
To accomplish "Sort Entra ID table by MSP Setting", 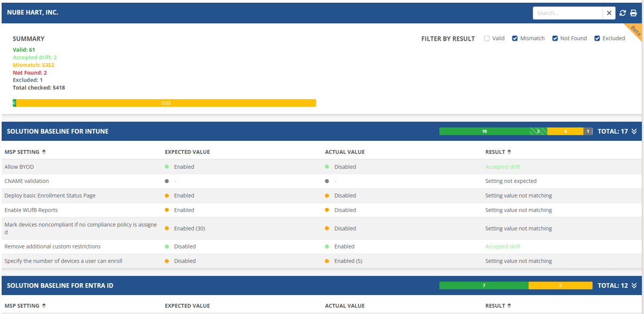I will 44,306.
